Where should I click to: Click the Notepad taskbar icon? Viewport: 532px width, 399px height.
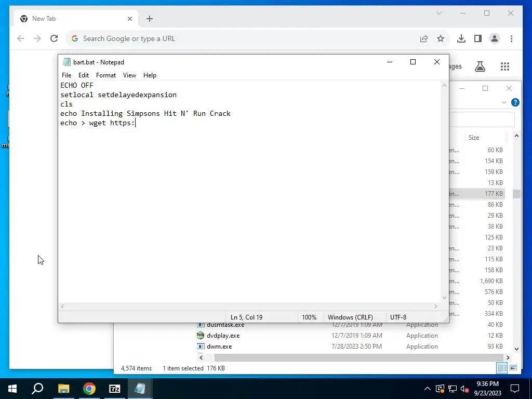pyautogui.click(x=140, y=389)
